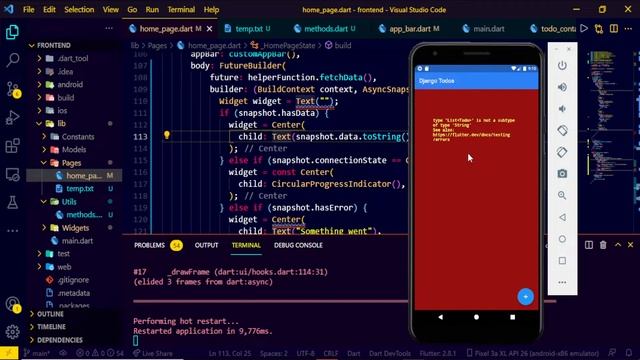Click Live Share in status bar
The width and height of the screenshot is (640, 360).
click(x=153, y=353)
